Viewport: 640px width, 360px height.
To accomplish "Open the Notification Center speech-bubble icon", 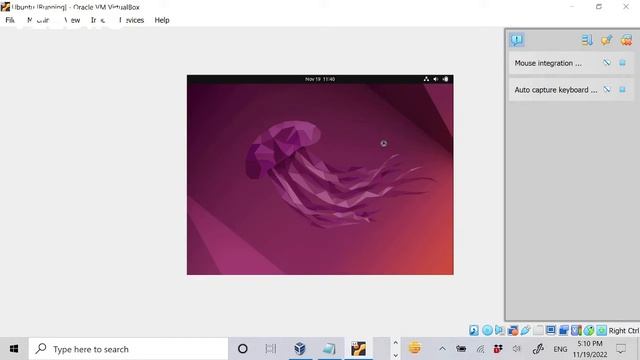I will click(x=517, y=40).
